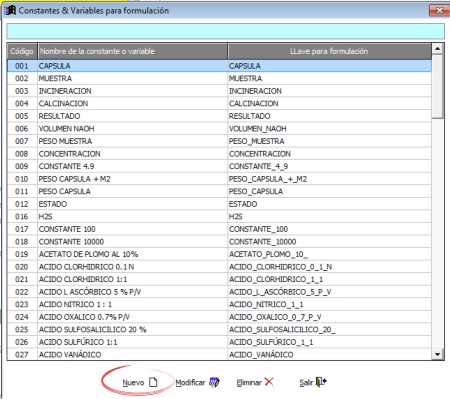
Task: Click the ACIDO_OXALICO_0_7_P_V key cell
Action: 329,317
